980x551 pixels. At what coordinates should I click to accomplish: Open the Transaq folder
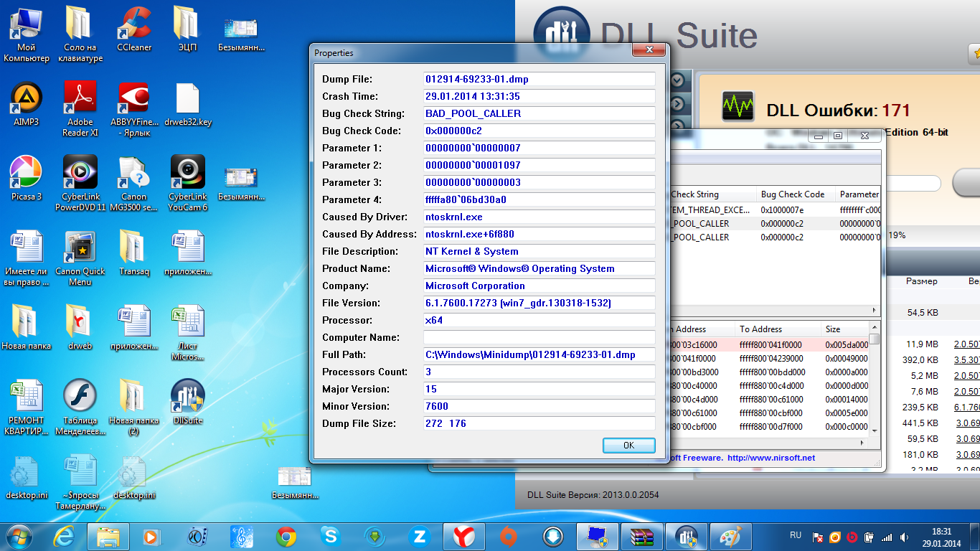[x=134, y=254]
